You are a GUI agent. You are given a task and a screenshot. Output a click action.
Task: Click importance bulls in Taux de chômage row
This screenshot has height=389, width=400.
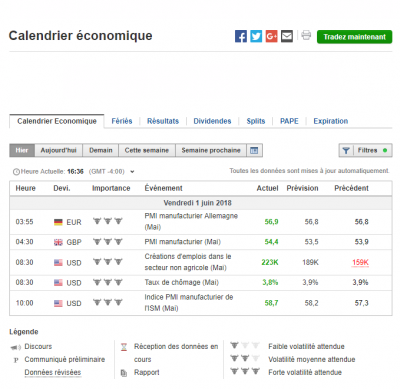[x=108, y=282]
